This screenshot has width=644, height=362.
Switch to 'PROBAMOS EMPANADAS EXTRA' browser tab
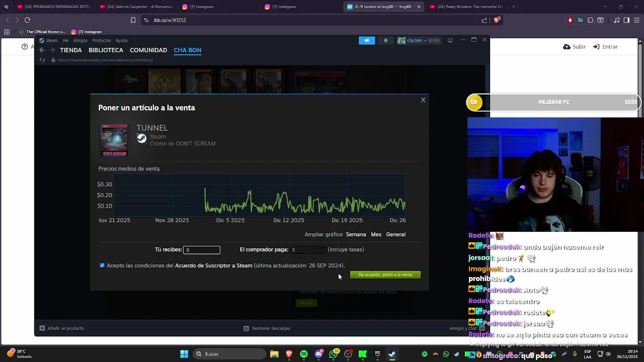[x=53, y=7]
